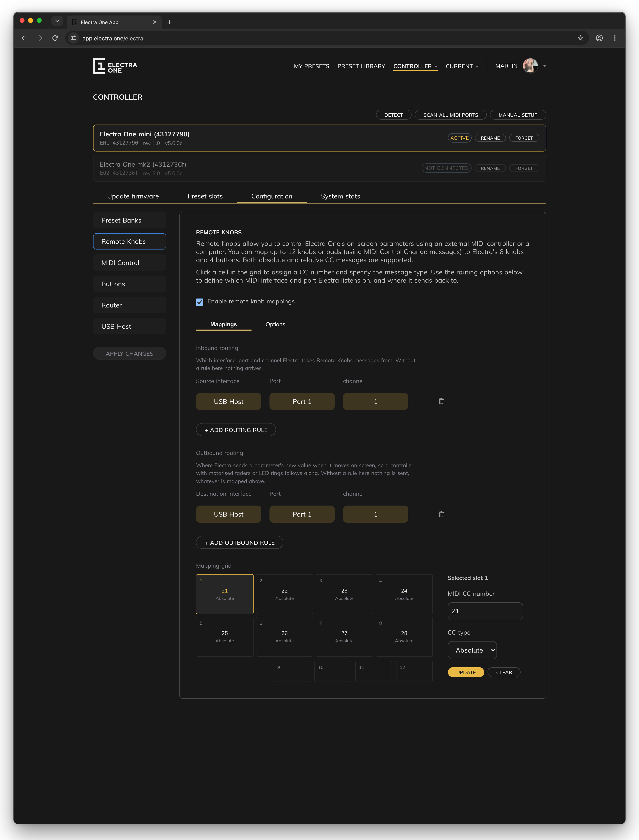Viewport: 639px width, 840px height.
Task: Expand the CONTROLLER menu
Action: pos(415,66)
